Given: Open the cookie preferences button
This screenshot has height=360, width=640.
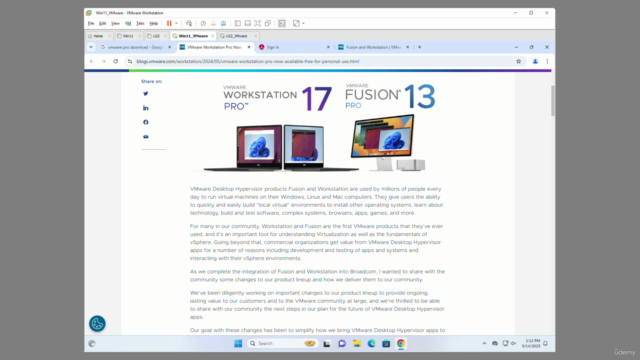Looking at the screenshot, I should click(97, 324).
